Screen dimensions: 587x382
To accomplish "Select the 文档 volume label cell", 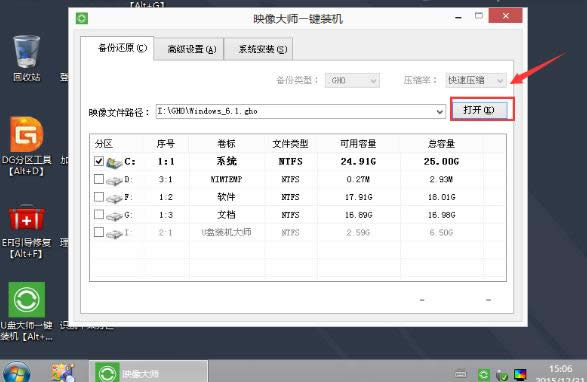I will click(226, 215).
